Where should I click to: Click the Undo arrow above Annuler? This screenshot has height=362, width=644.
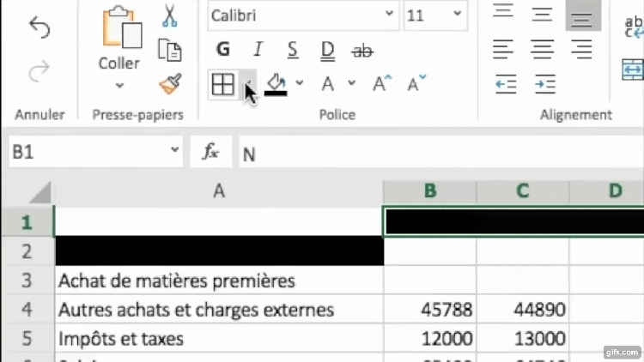click(39, 28)
